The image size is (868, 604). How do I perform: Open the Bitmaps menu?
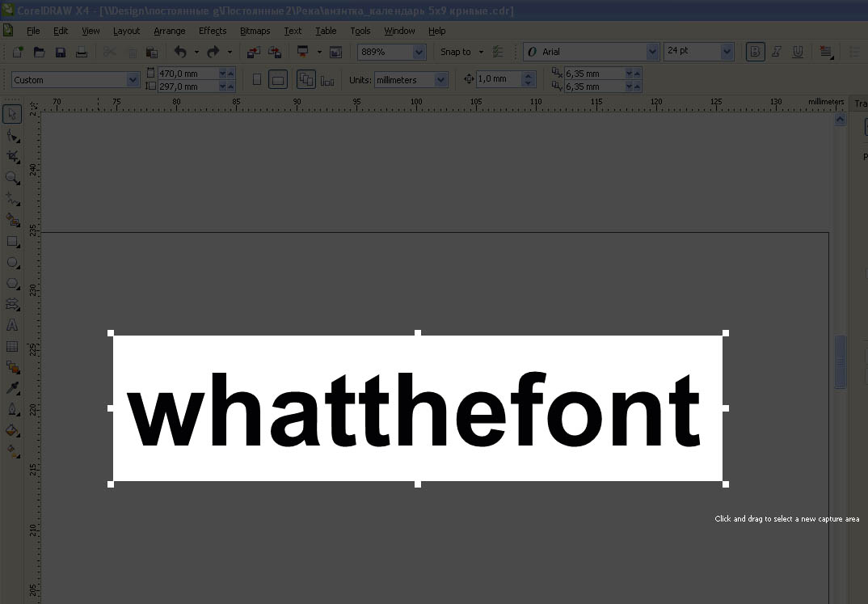[255, 31]
